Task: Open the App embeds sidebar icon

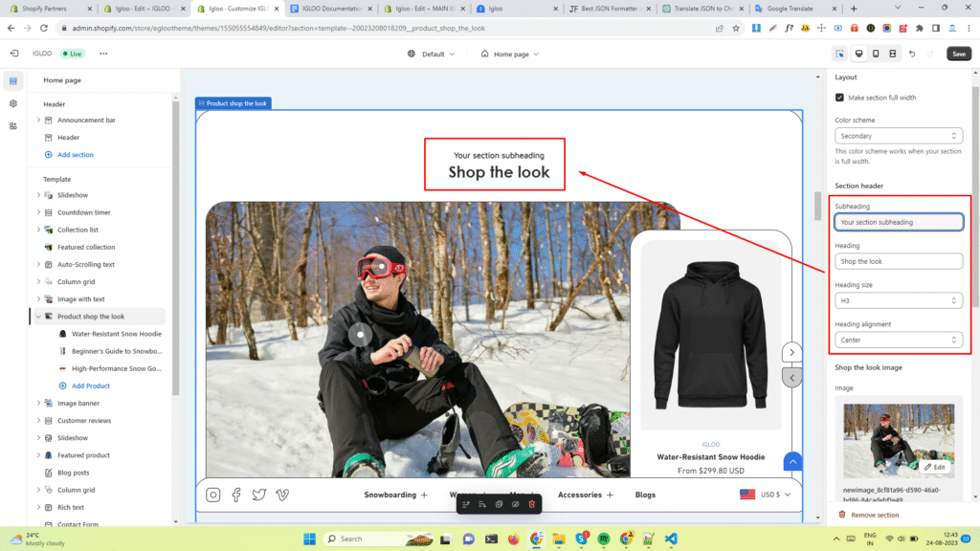Action: [13, 126]
